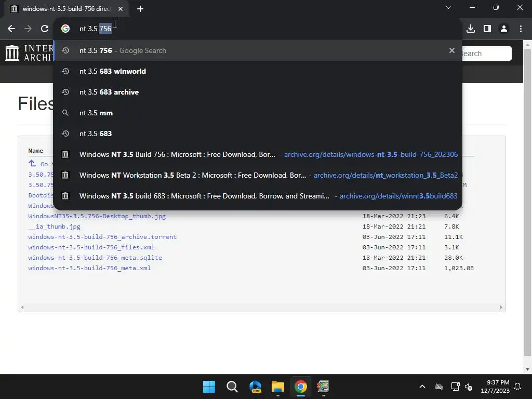Open Windows Start menu

point(209,387)
